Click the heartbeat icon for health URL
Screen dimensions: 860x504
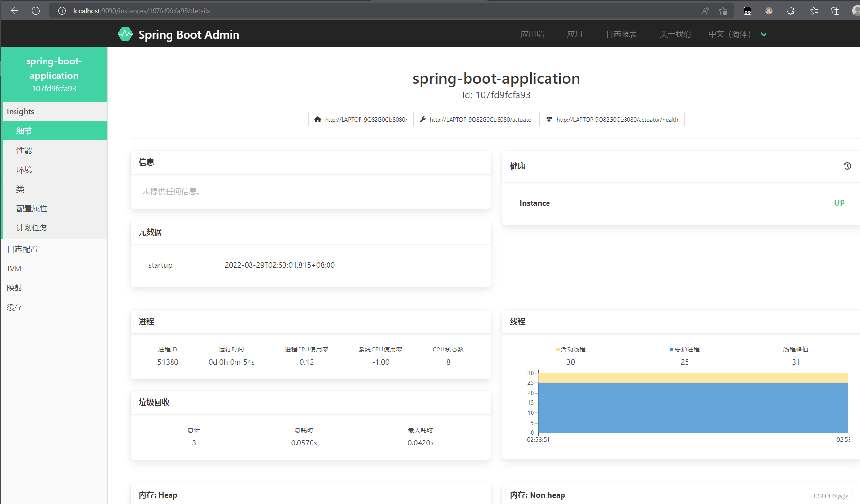click(x=549, y=119)
